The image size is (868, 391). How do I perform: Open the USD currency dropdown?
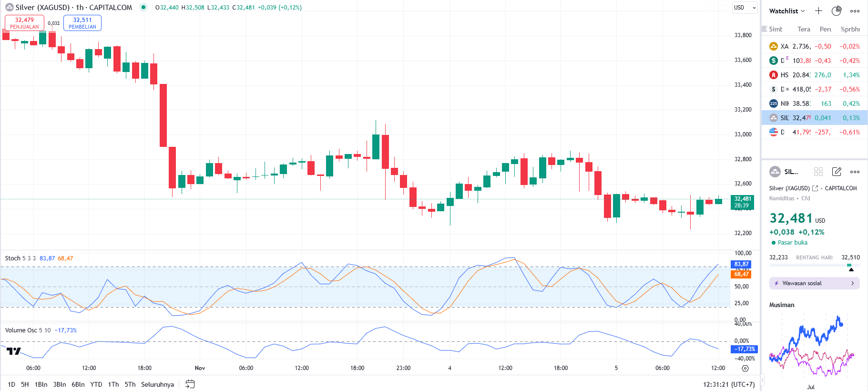pyautogui.click(x=745, y=8)
